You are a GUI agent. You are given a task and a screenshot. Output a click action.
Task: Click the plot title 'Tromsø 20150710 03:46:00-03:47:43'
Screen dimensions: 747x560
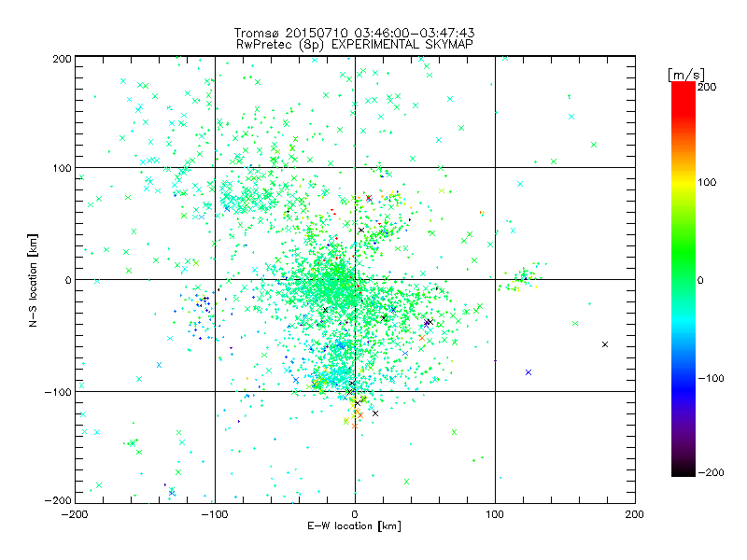pyautogui.click(x=354, y=33)
